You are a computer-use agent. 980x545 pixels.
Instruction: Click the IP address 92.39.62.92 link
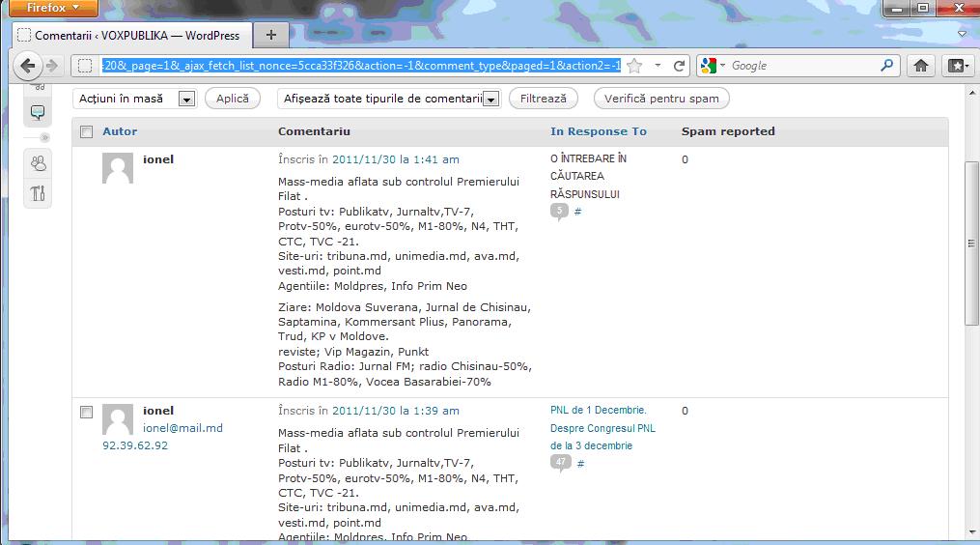(135, 445)
